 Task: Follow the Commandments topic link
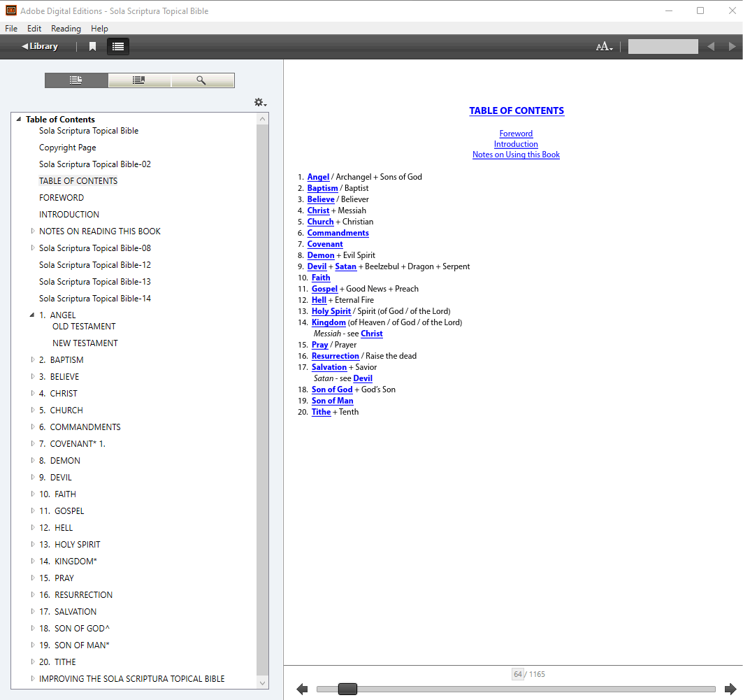coord(338,233)
